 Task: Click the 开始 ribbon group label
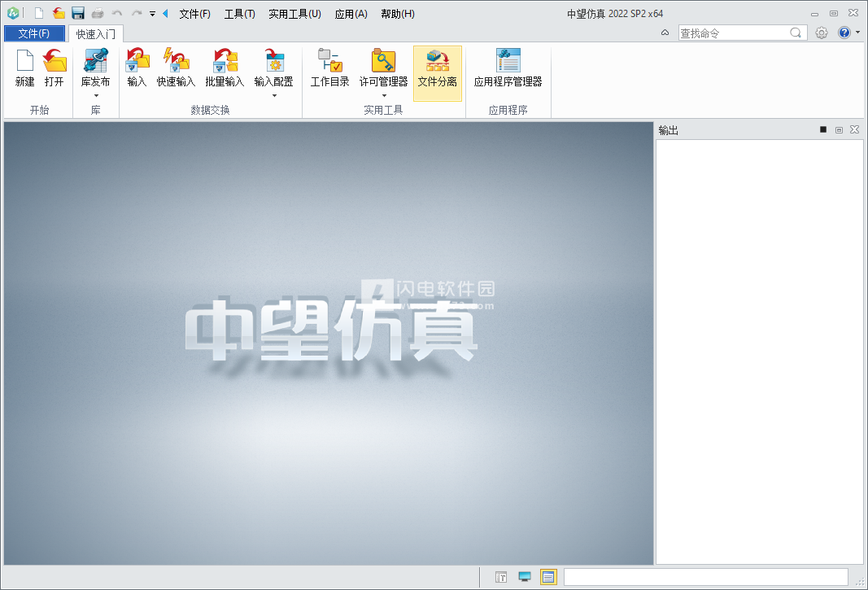39,110
